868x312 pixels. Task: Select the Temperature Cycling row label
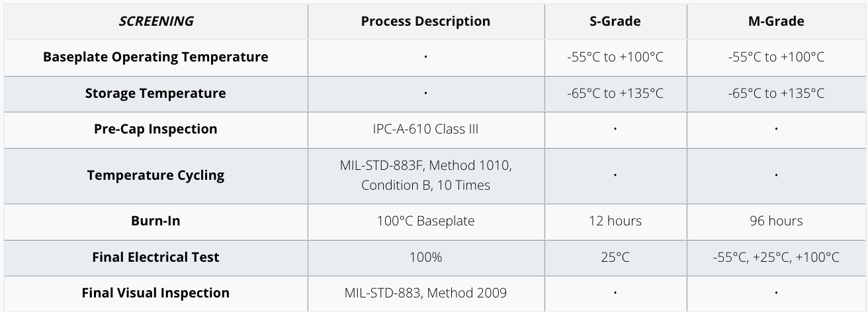point(155,175)
